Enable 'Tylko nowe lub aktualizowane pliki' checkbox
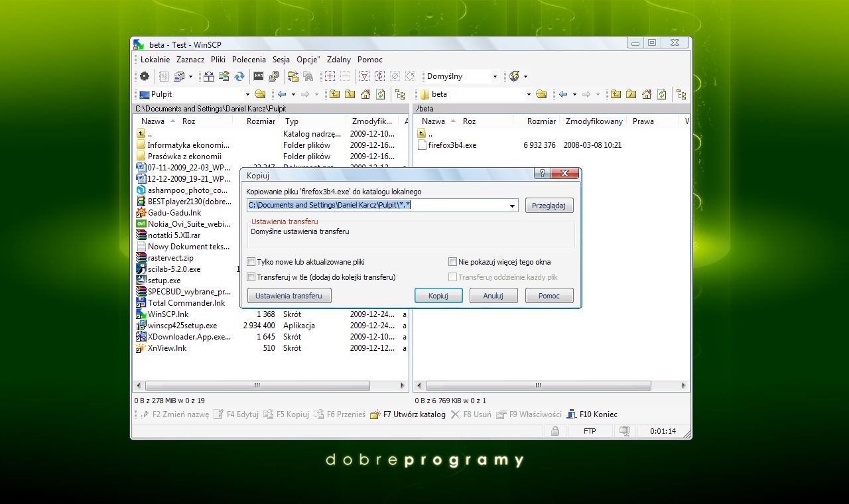Viewport: 849px width, 504px height. (x=251, y=262)
